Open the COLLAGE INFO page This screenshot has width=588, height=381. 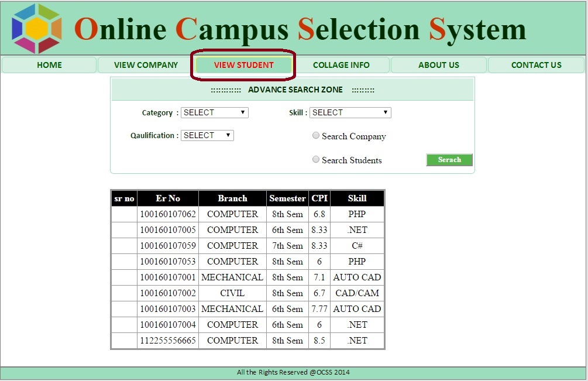pos(341,65)
